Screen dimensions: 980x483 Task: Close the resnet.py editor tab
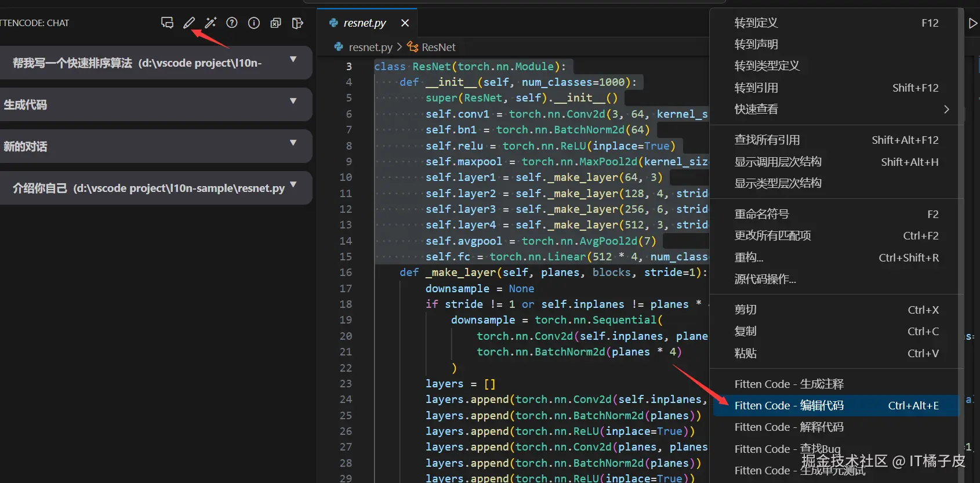[x=405, y=23]
